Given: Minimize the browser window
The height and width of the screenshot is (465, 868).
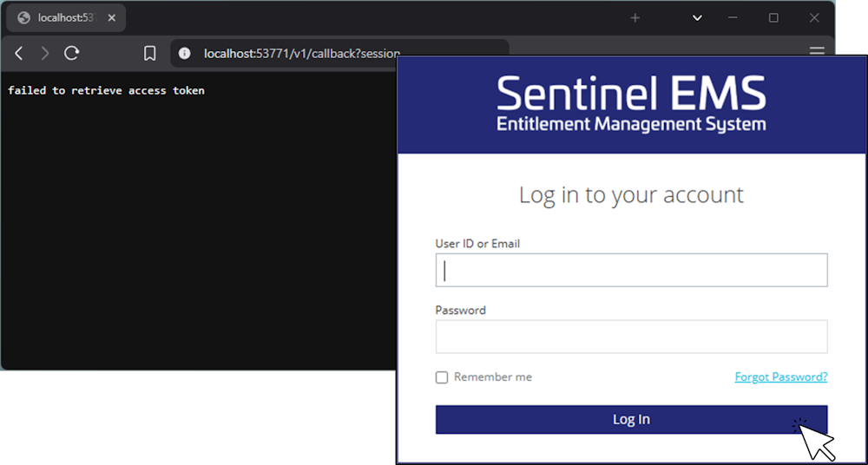Looking at the screenshot, I should click(x=734, y=17).
